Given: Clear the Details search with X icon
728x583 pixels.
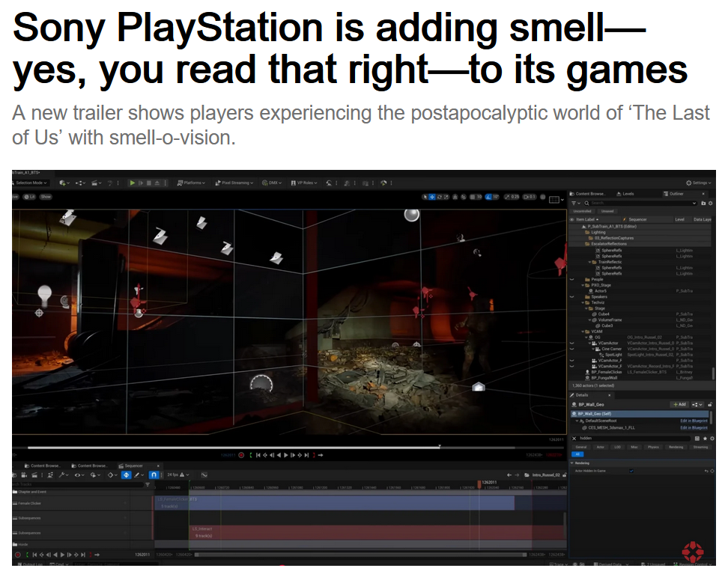Looking at the screenshot, I should (574, 438).
